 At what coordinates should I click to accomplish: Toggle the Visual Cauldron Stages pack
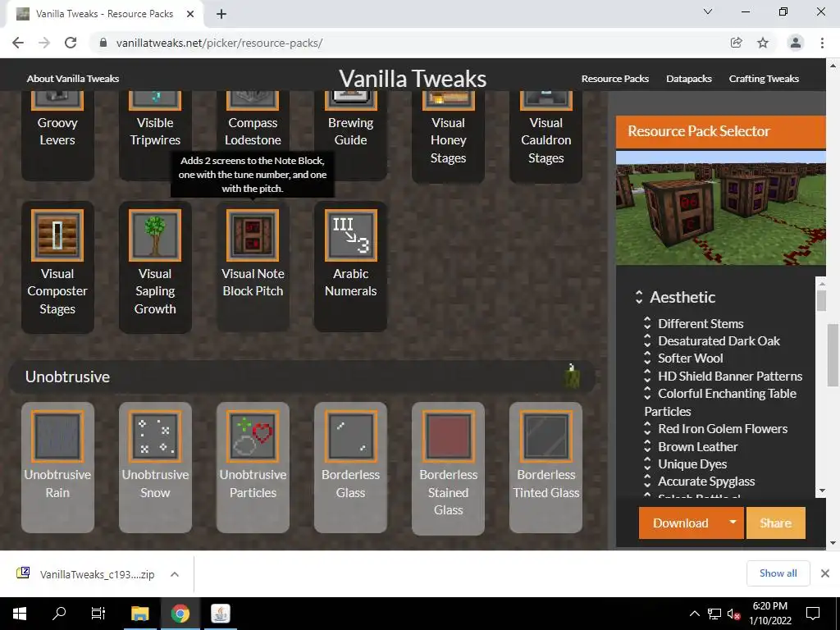pos(546,137)
